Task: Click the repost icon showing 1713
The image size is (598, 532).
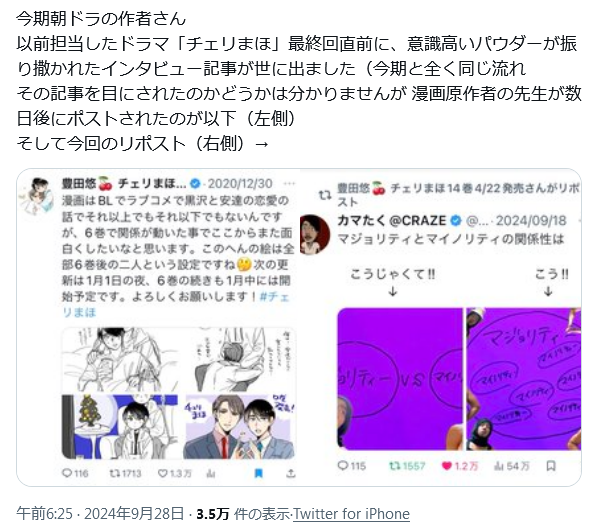Action: click(114, 473)
